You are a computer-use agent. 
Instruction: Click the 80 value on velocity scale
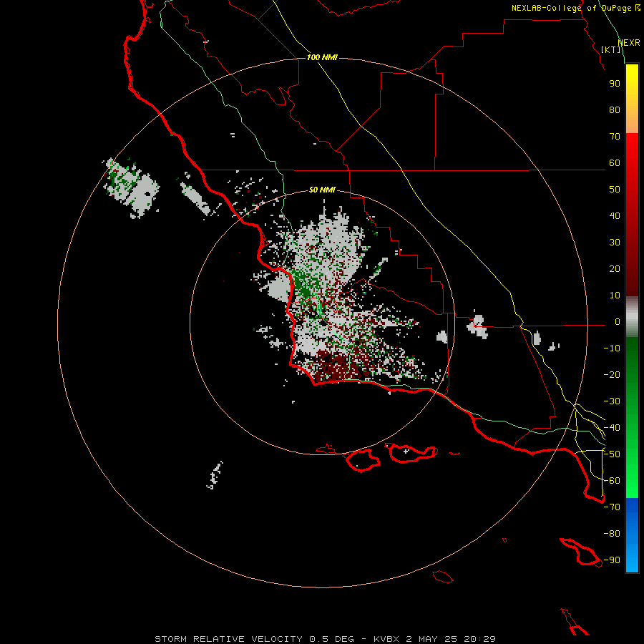pyautogui.click(x=615, y=110)
